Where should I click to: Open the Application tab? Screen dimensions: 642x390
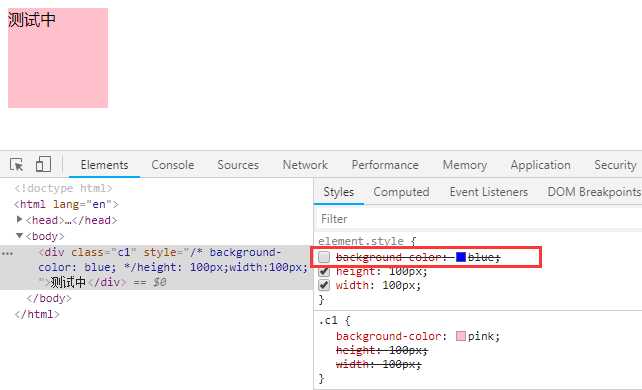[x=540, y=165]
